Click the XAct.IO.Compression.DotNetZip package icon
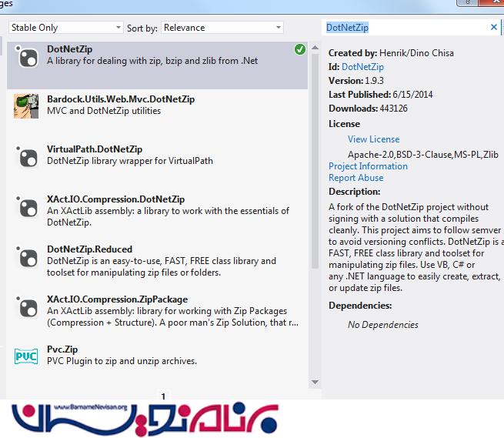Screen dimensions: 504x438 tap(26, 206)
